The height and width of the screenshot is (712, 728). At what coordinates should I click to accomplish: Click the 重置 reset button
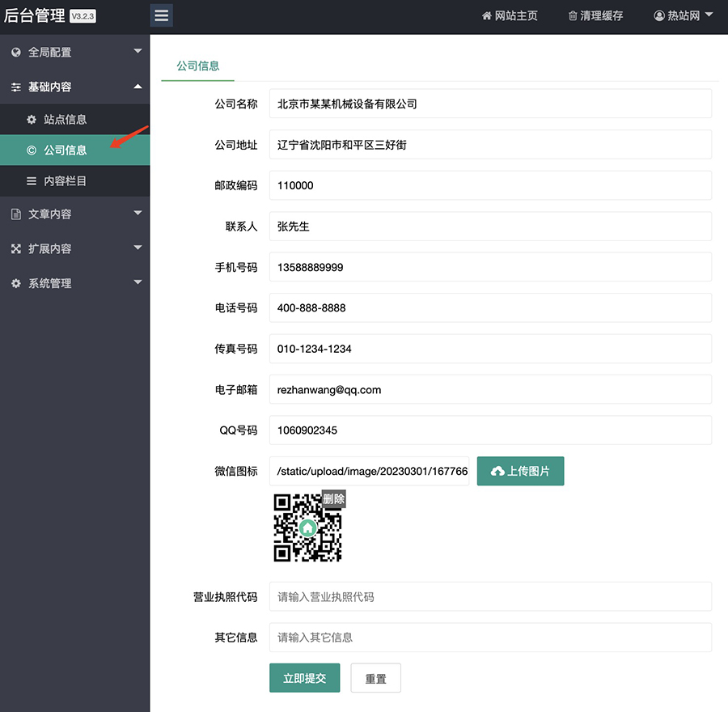(x=375, y=678)
